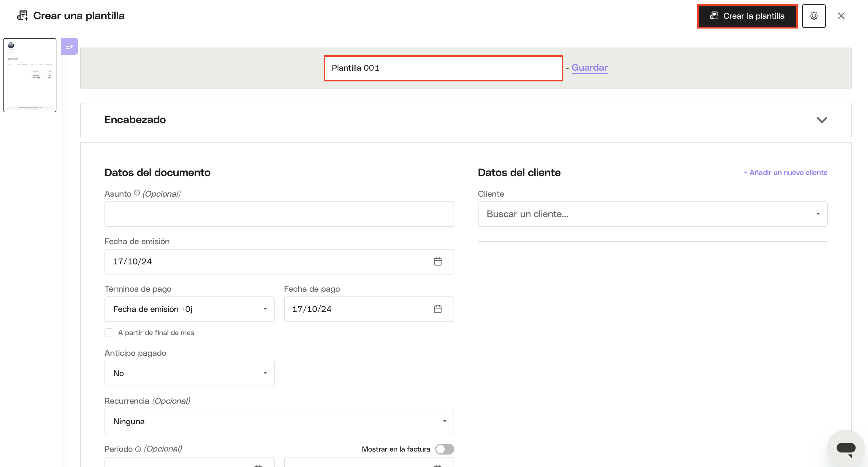This screenshot has height=467, width=868.
Task: Open calendar picker for Fecha de pago
Action: click(437, 309)
